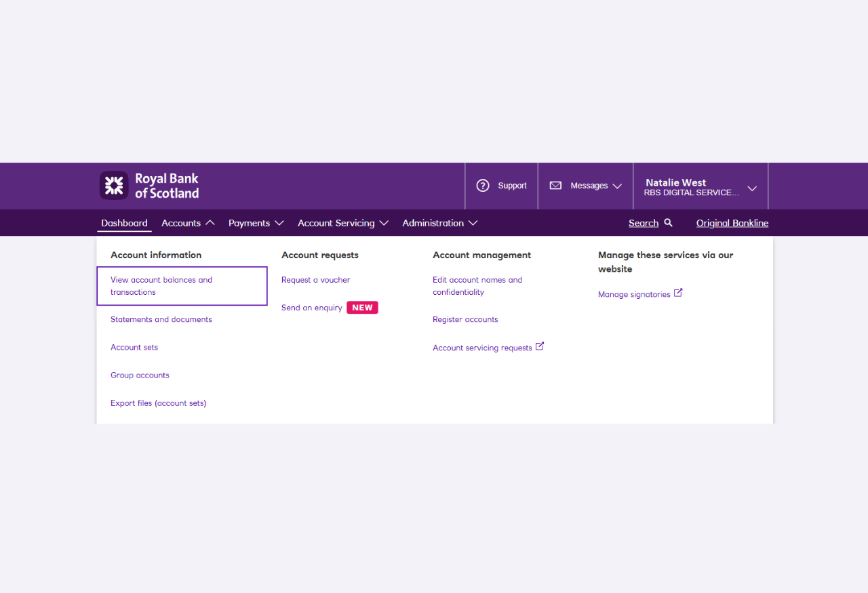Open Edit account names and confidentiality
Viewport: 868px width, 593px height.
477,285
